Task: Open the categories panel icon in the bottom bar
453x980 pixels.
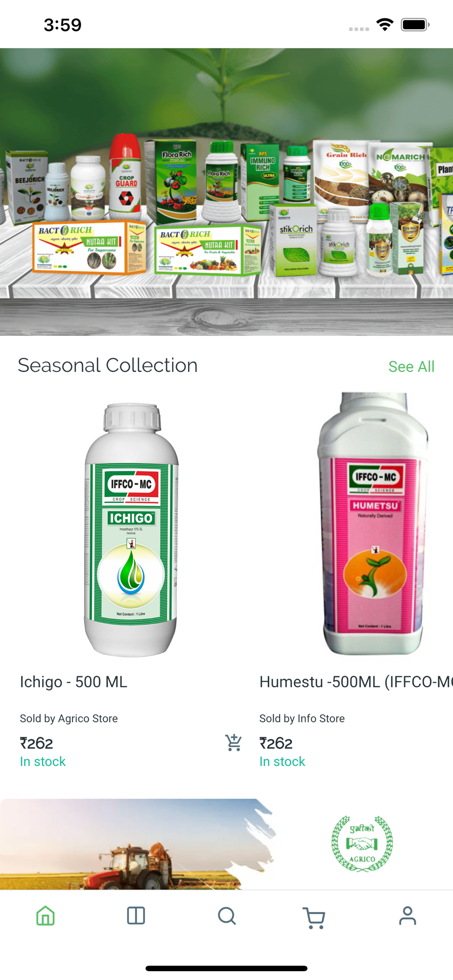Action: (x=136, y=915)
